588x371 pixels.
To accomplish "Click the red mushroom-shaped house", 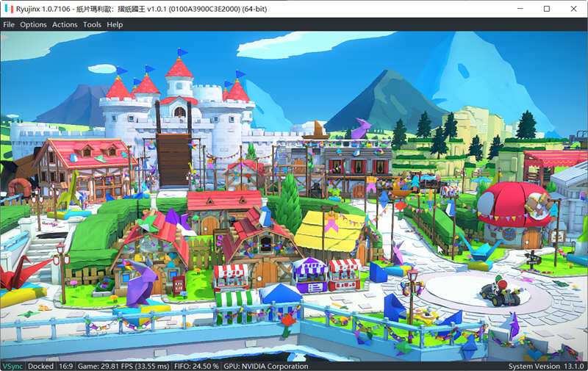I will coord(516,215).
